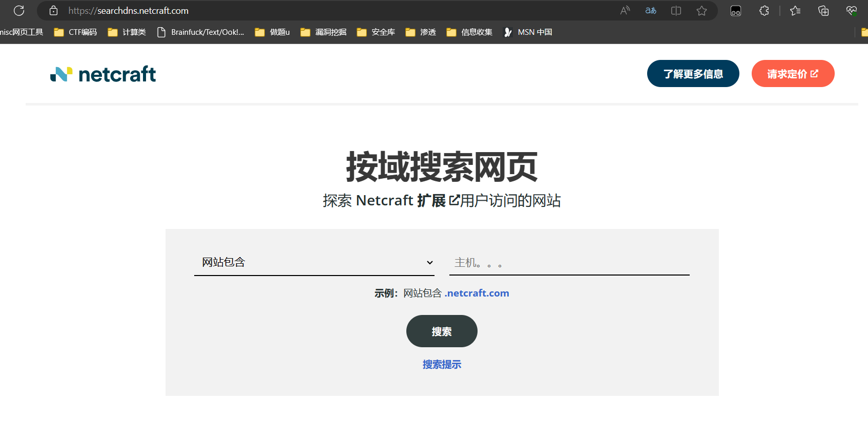Open the collections icon
Image resolution: width=868 pixels, height=443 pixels.
[823, 11]
